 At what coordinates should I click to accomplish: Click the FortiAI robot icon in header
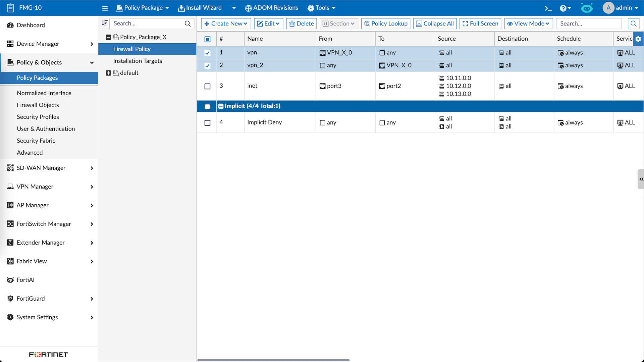pos(587,8)
